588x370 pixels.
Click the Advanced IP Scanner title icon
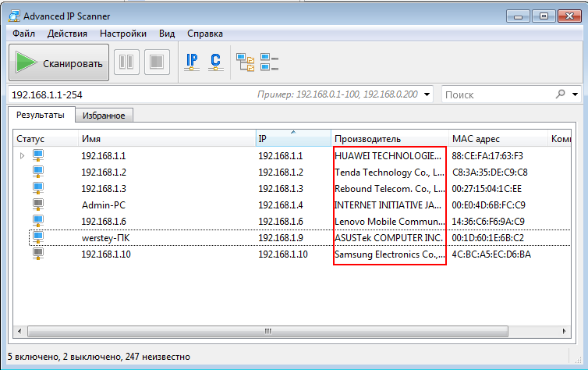(14, 16)
